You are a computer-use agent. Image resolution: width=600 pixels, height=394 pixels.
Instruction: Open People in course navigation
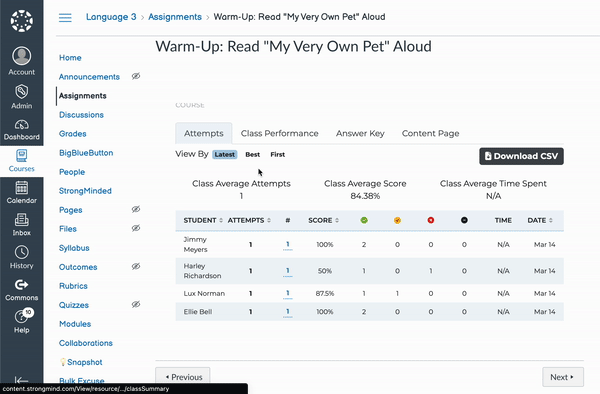[x=72, y=172]
